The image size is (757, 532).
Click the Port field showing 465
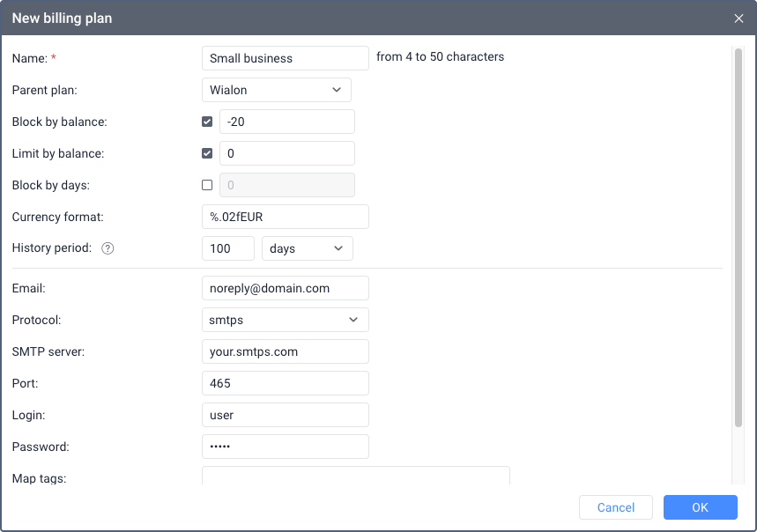pyautogui.click(x=285, y=383)
